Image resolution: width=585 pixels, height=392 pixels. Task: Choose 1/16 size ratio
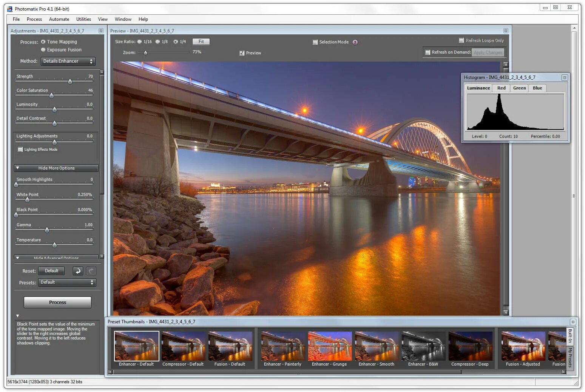click(140, 42)
